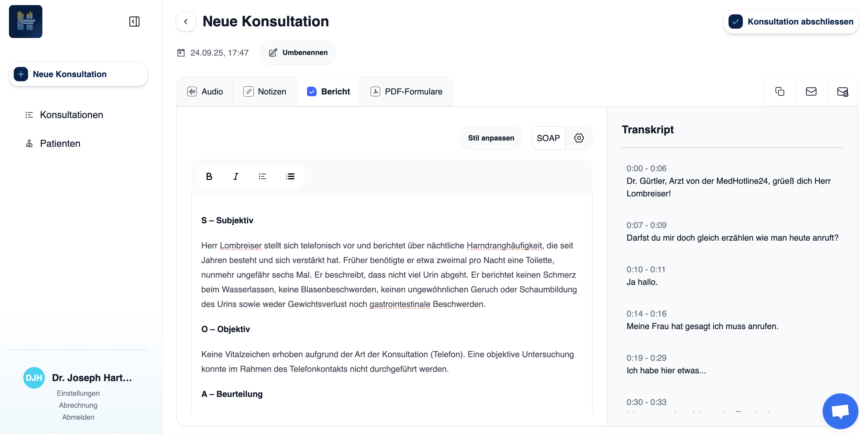Click Konsultation abschliessen button

(x=791, y=22)
